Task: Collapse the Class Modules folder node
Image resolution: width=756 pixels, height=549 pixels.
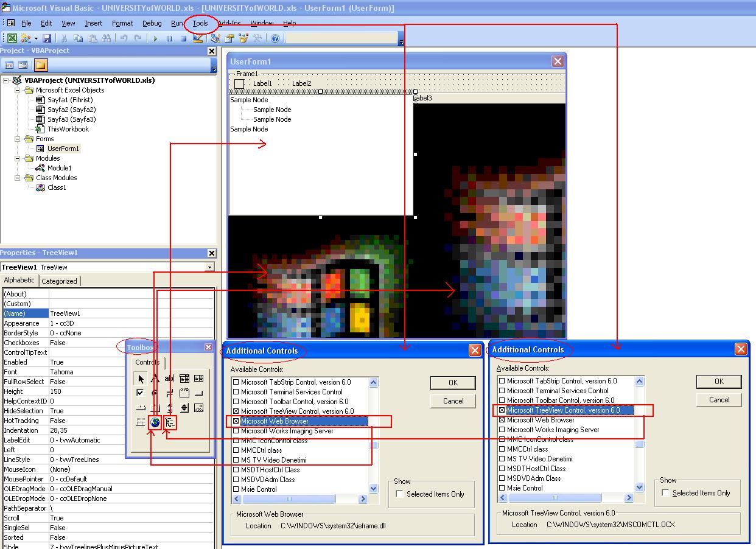Action: pos(18,178)
